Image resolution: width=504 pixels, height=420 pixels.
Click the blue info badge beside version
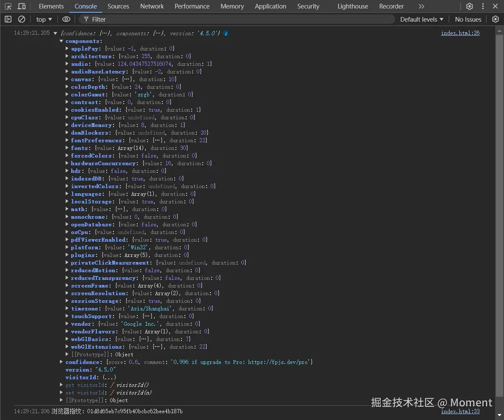(226, 33)
